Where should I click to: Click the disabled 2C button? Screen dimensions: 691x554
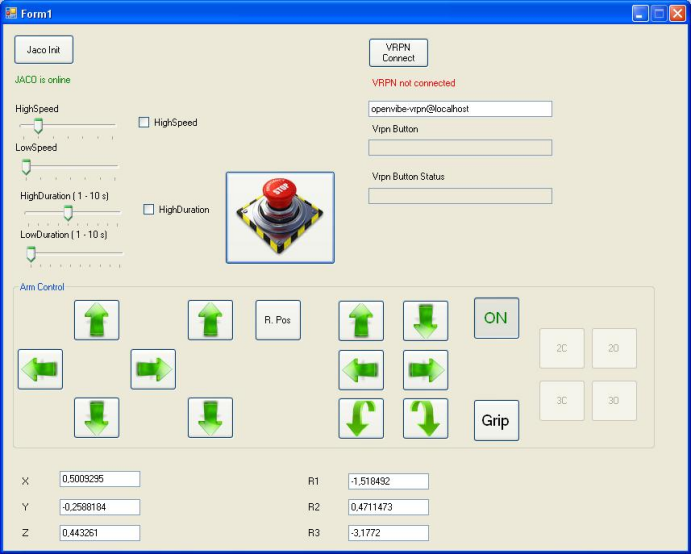point(562,348)
